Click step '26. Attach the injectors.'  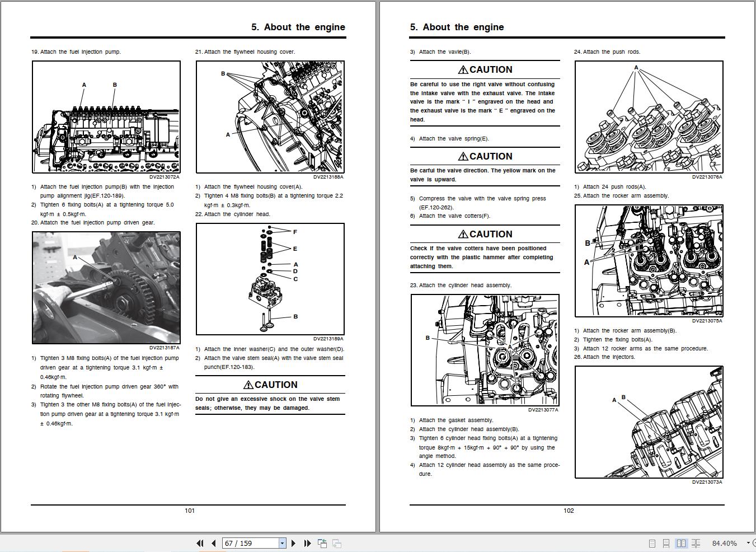pos(604,357)
